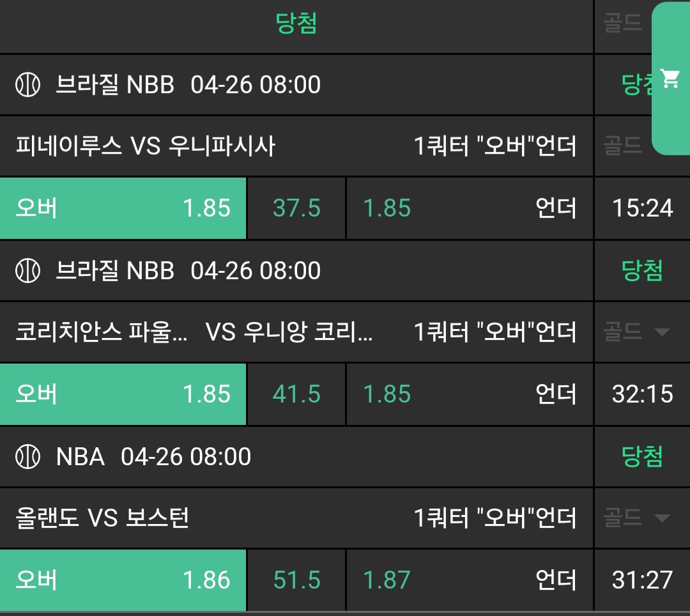
Task: Click basketball icon next to NBA
Action: [27, 457]
